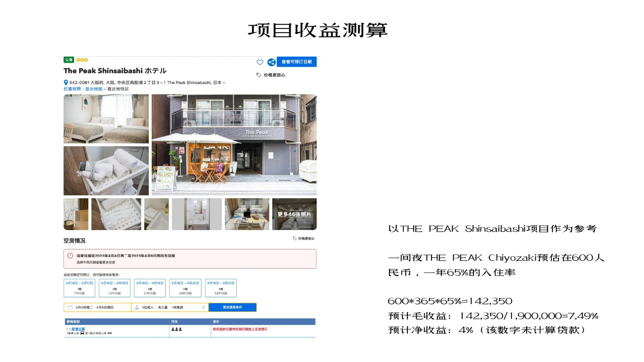
Task: Open the 显示地图 link
Action: [x=94, y=89]
